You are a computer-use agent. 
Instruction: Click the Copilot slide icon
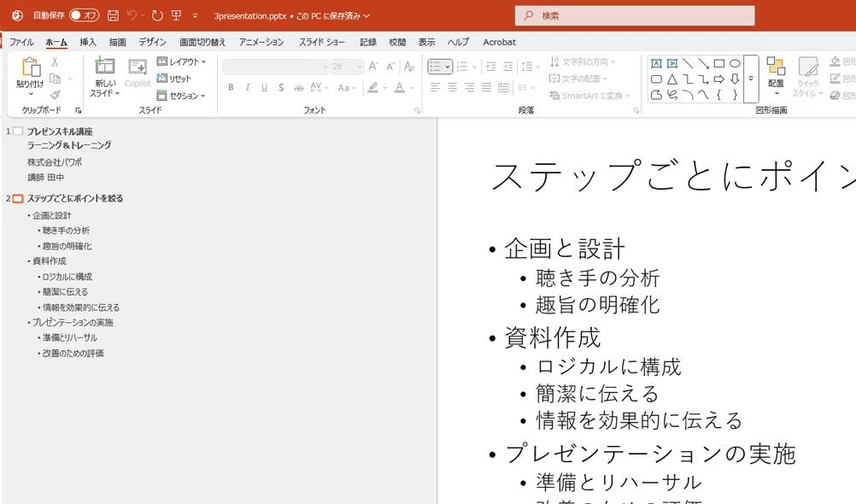click(x=138, y=67)
